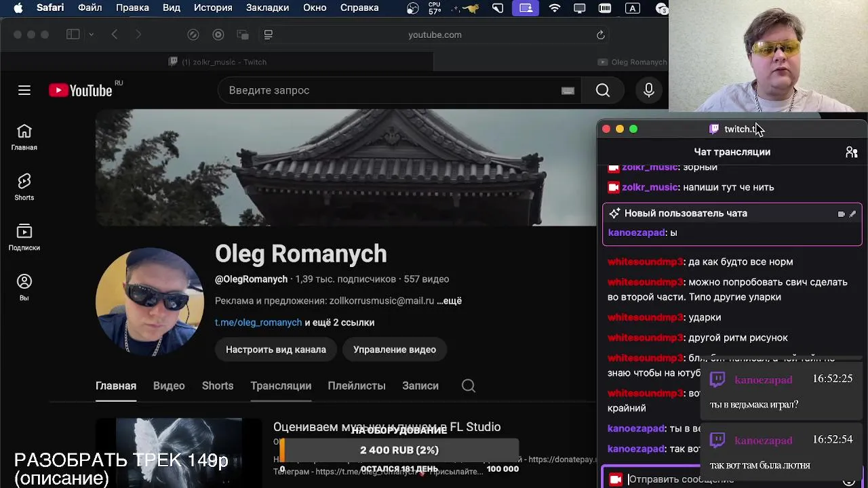Click the circular record icon in Safari toolbar
This screenshot has height=488, width=868.
[218, 35]
